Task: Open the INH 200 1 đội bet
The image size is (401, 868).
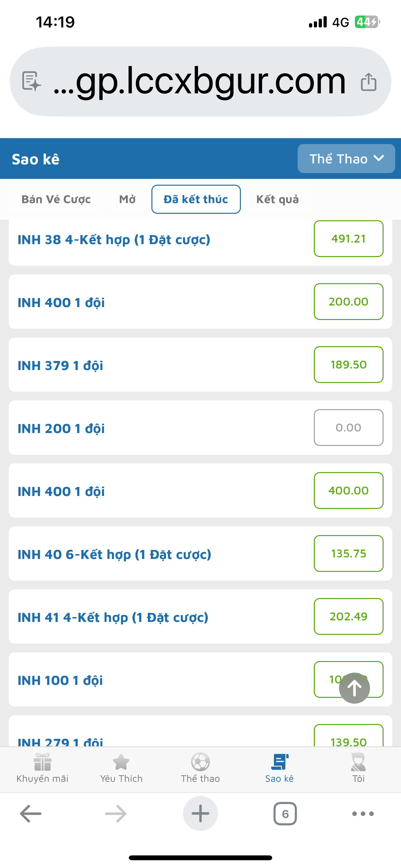Action: click(200, 428)
